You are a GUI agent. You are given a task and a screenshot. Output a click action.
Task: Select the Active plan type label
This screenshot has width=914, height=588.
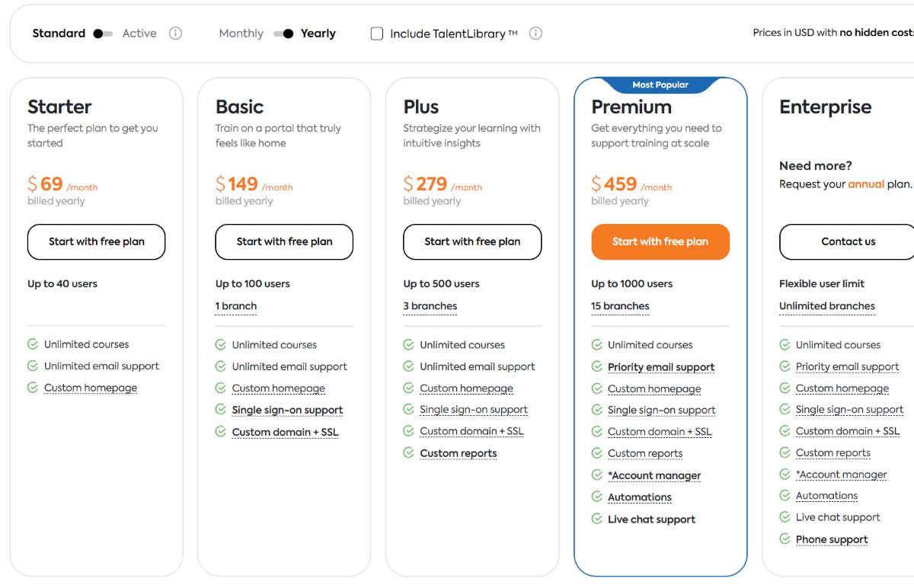(x=139, y=34)
